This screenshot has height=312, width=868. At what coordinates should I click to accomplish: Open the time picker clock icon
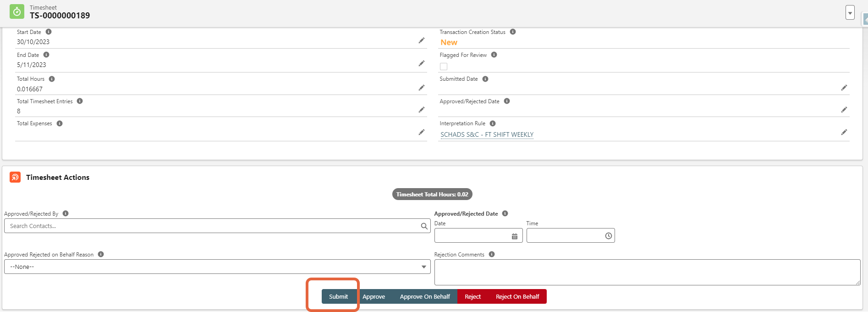608,236
